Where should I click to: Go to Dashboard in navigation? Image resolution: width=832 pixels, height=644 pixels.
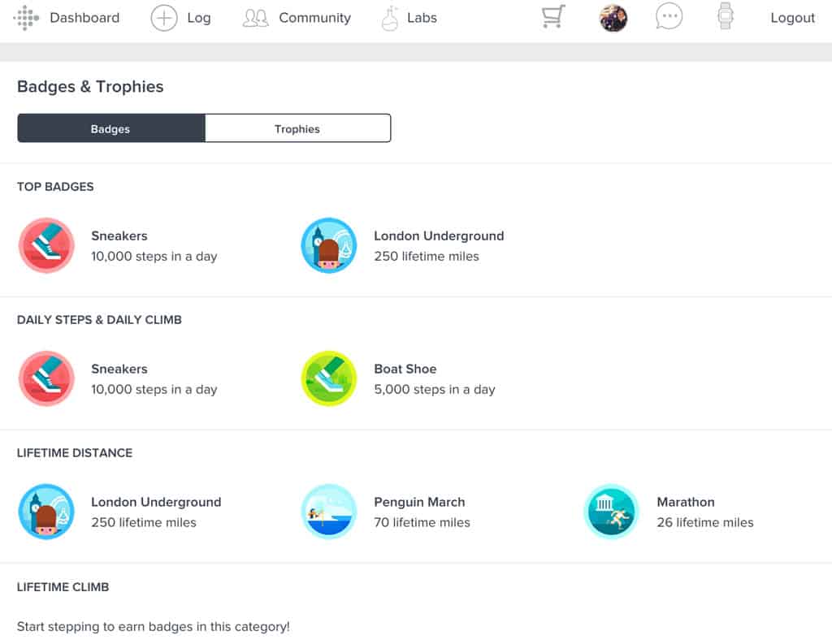click(84, 18)
